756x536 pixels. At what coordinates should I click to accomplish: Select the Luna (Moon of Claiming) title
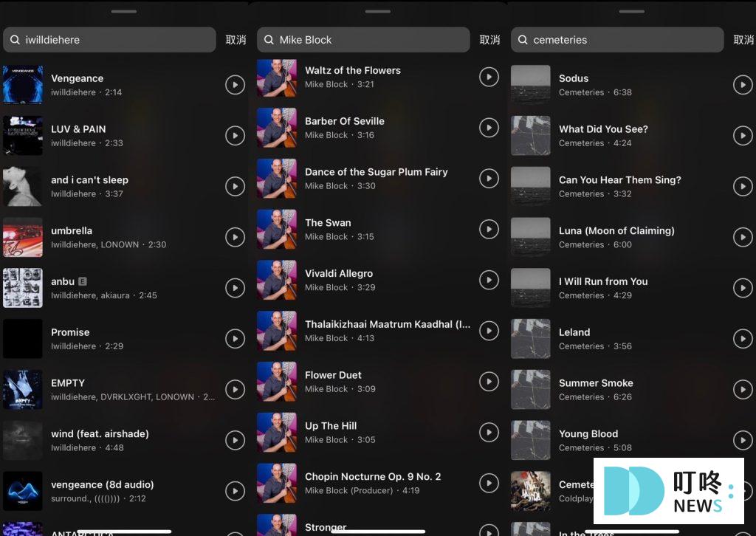pyautogui.click(x=616, y=230)
